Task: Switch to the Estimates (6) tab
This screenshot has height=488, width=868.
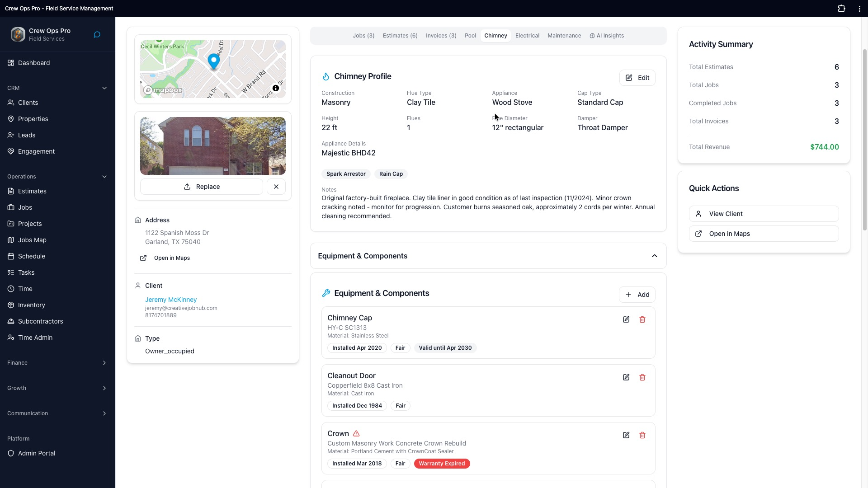Action: tap(400, 36)
